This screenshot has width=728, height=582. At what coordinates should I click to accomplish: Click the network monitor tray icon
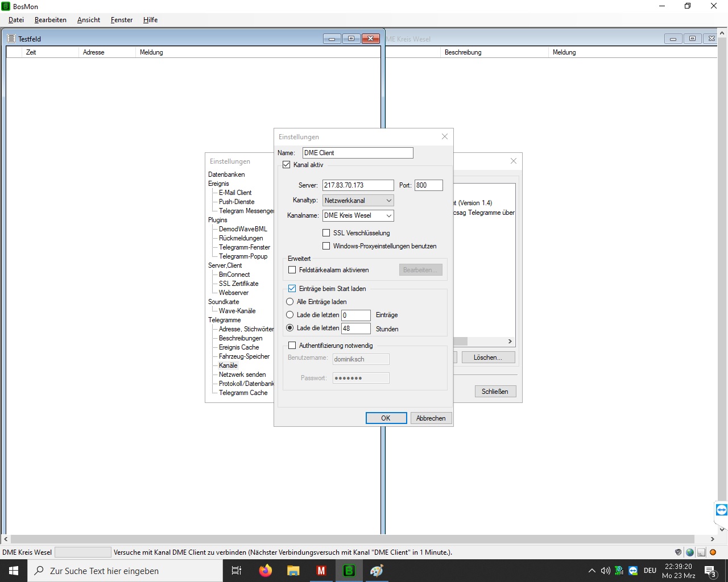(619, 571)
